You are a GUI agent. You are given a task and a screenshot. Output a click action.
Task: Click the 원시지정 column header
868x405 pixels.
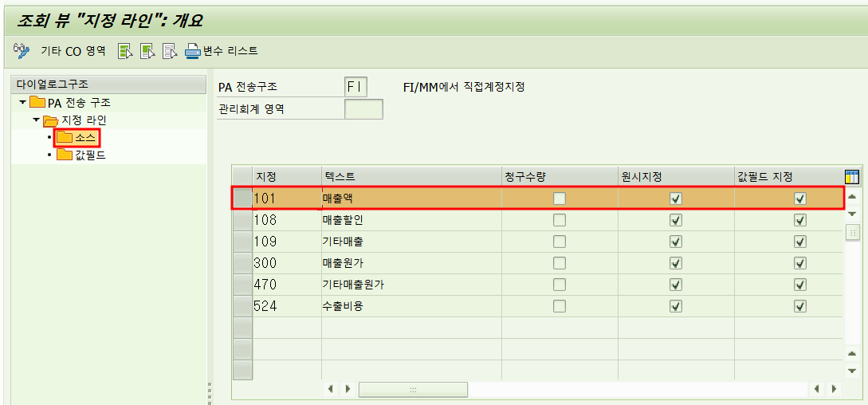tap(676, 177)
